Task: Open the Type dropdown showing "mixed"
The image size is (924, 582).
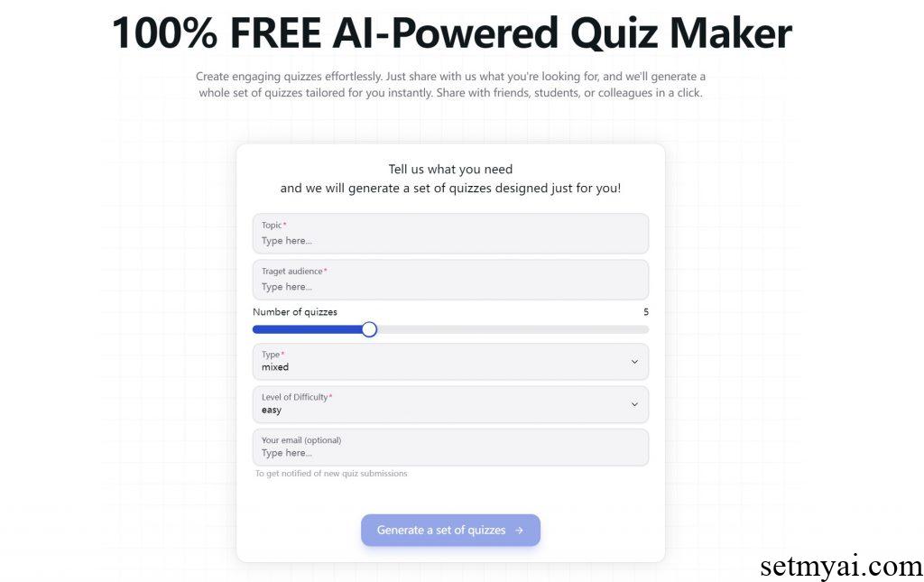Action: click(450, 361)
